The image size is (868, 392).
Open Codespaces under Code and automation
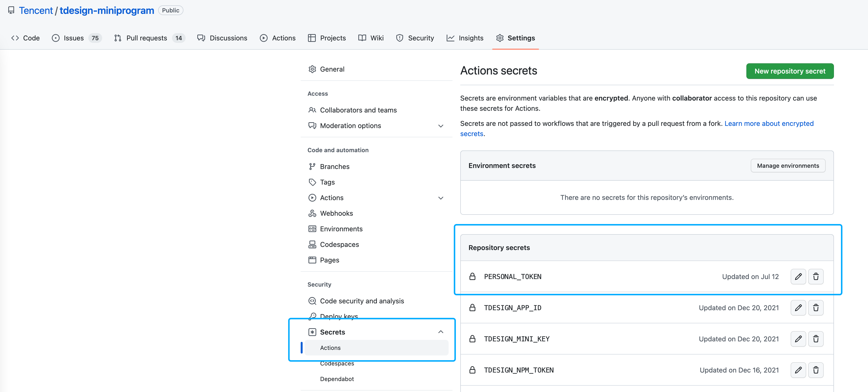tap(376, 245)
